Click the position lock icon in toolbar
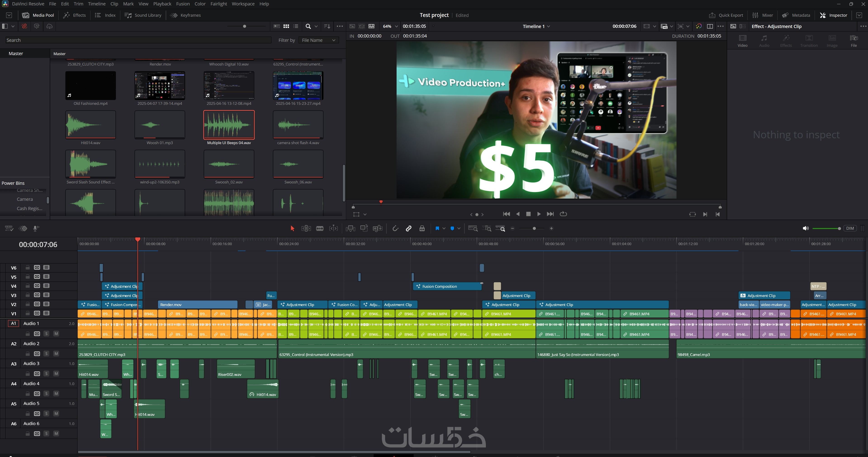This screenshot has height=457, width=868. click(x=422, y=229)
